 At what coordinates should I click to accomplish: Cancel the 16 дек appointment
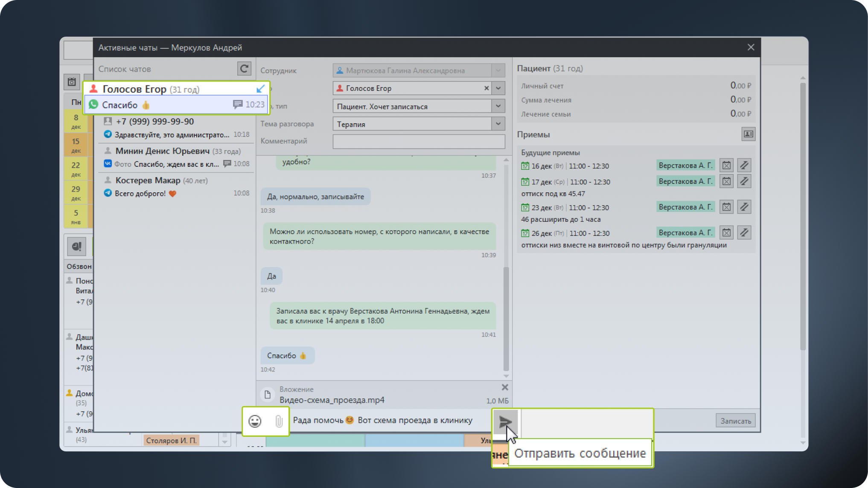point(726,166)
